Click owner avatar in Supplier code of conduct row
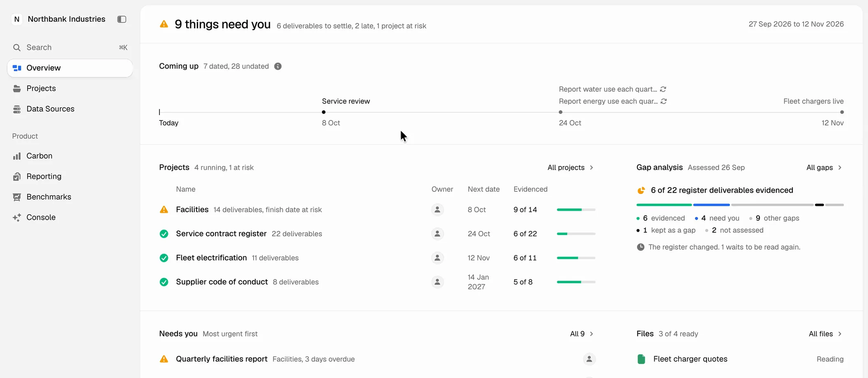This screenshot has height=378, width=868. [437, 282]
